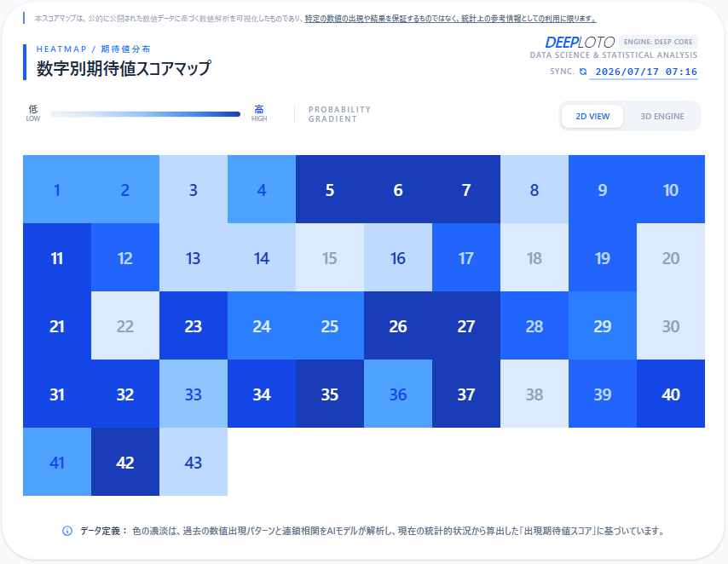
Task: Select heatmap cell 16
Action: (398, 257)
